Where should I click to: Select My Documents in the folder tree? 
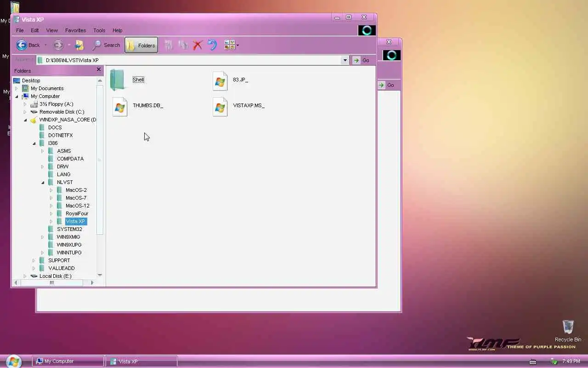pos(47,88)
